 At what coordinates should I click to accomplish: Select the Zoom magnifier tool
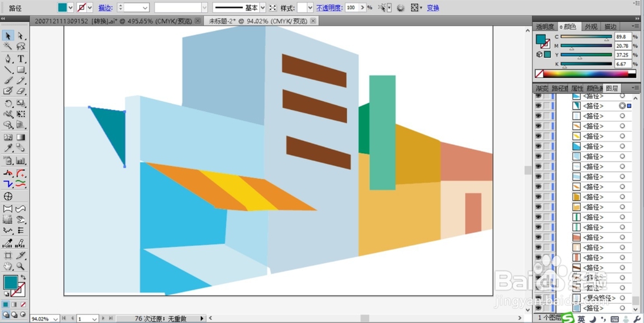(x=21, y=266)
